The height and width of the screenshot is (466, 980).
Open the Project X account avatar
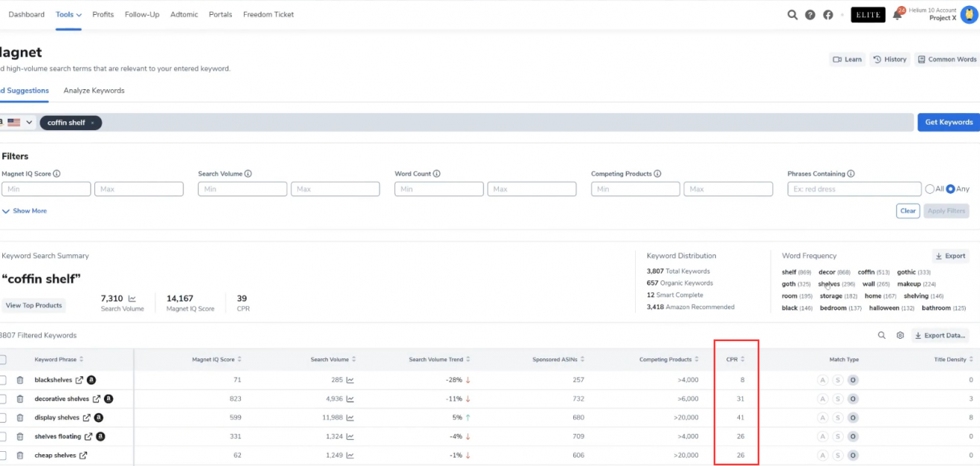click(x=969, y=15)
